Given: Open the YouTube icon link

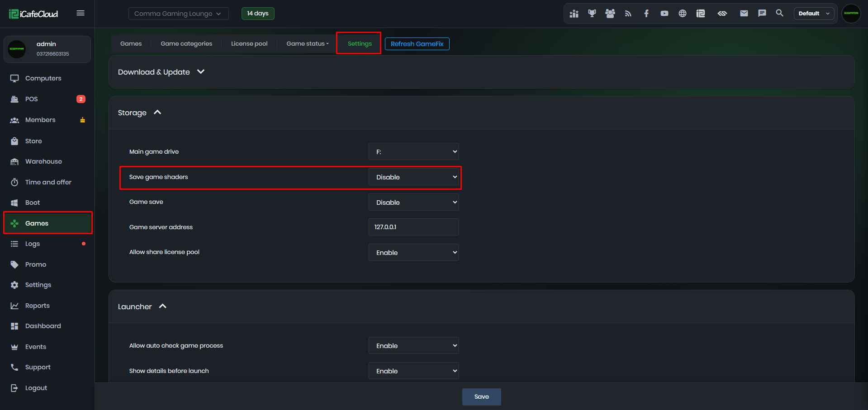Looking at the screenshot, I should click(664, 14).
